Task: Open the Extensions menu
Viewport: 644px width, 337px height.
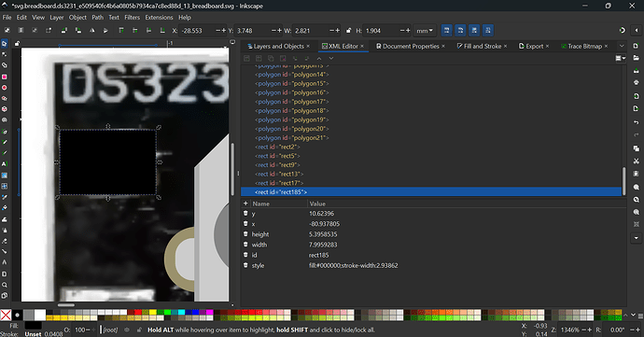Action: tap(159, 17)
